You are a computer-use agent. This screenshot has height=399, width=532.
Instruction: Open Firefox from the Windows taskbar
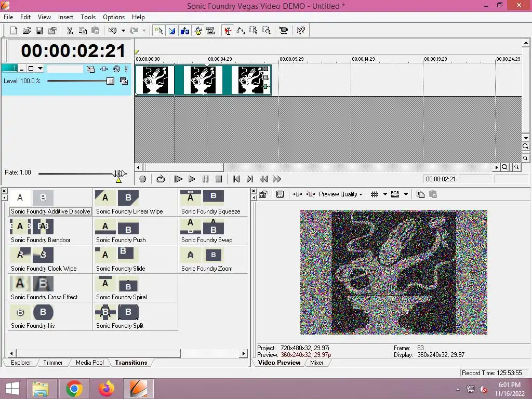pos(106,389)
